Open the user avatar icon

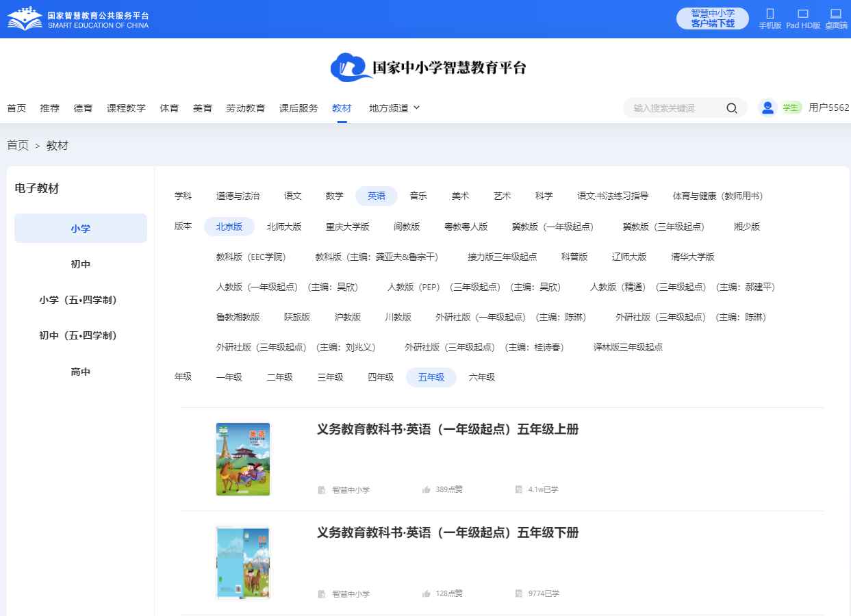coord(767,107)
